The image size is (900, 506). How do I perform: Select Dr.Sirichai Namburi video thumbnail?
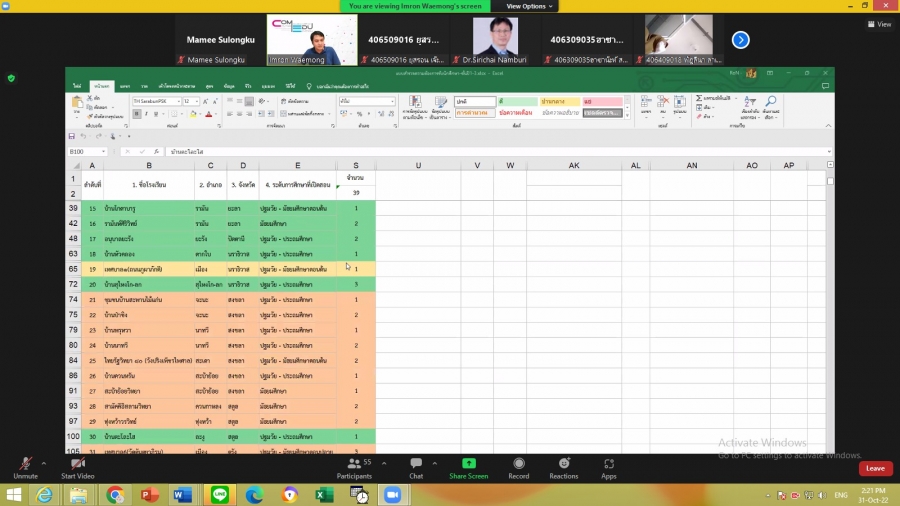click(495, 40)
